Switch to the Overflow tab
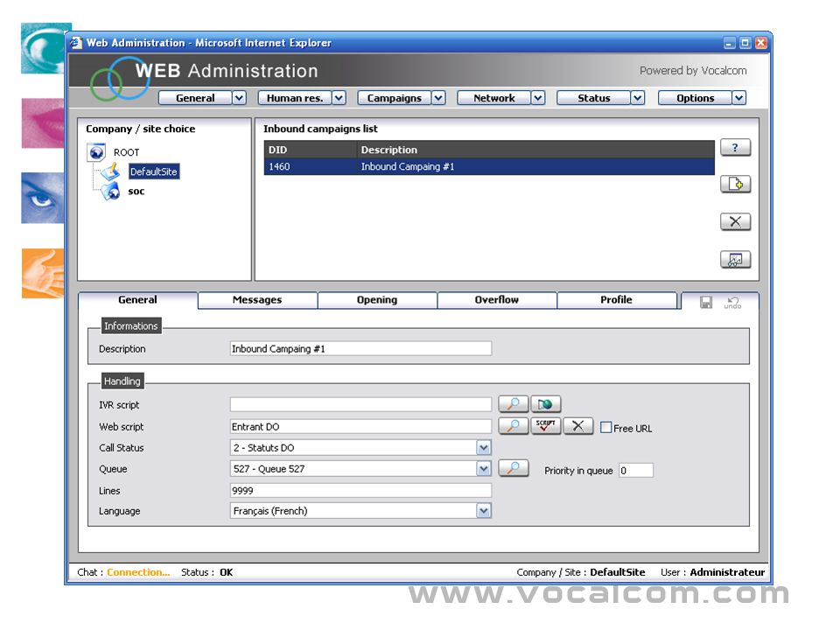Image resolution: width=840 pixels, height=630 pixels. point(497,300)
